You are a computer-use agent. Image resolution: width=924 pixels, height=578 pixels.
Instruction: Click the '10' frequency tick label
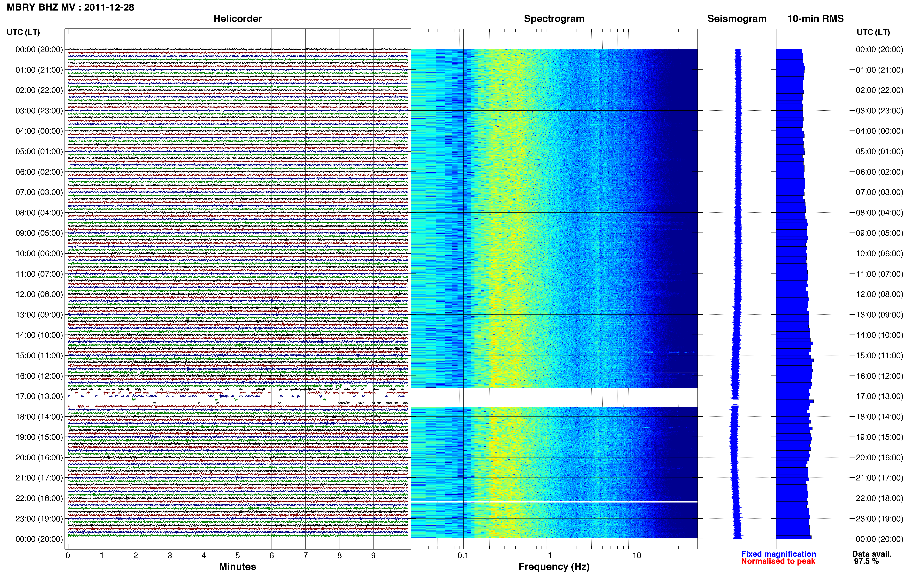[636, 555]
